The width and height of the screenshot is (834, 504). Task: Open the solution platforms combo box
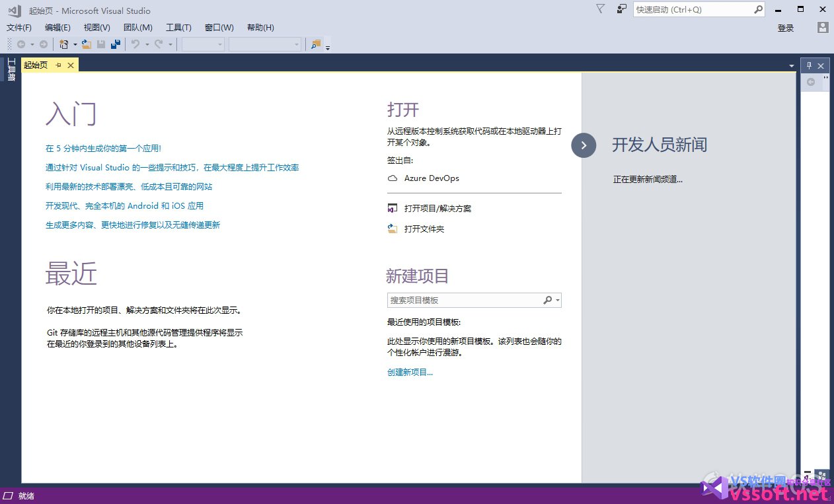(265, 44)
